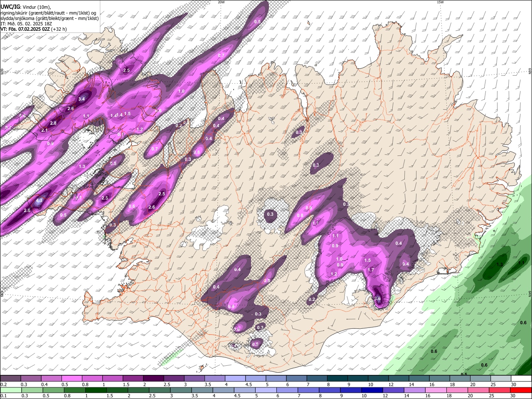Image resolution: width=532 pixels, height=399 pixels.
Task: Choose the pale grey 25 swatch in snow legend
Action: point(500,378)
